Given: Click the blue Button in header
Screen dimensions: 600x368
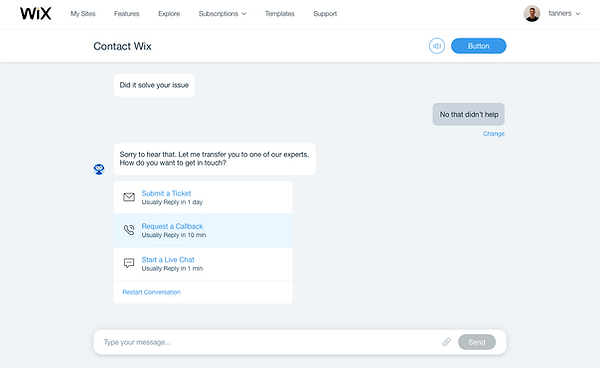Looking at the screenshot, I should 479,46.
